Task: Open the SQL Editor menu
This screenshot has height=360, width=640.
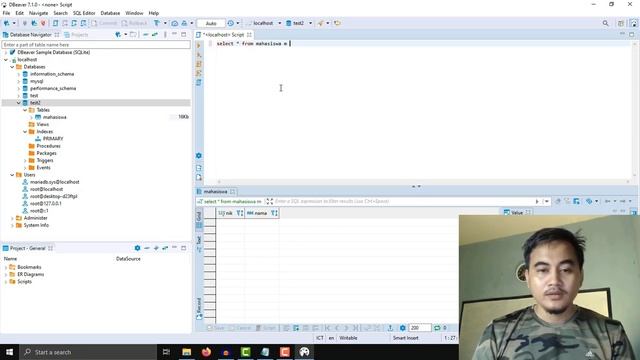Action: pyautogui.click(x=84, y=13)
